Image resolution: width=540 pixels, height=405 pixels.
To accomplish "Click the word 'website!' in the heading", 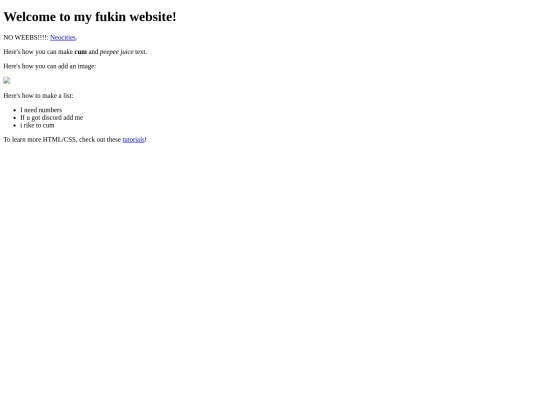I will coord(153,17).
